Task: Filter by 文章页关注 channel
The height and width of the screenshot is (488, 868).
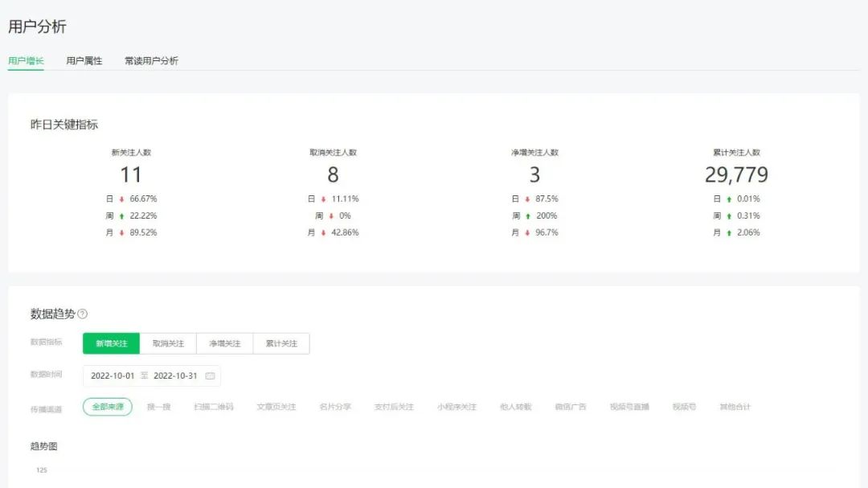Action: (x=276, y=407)
